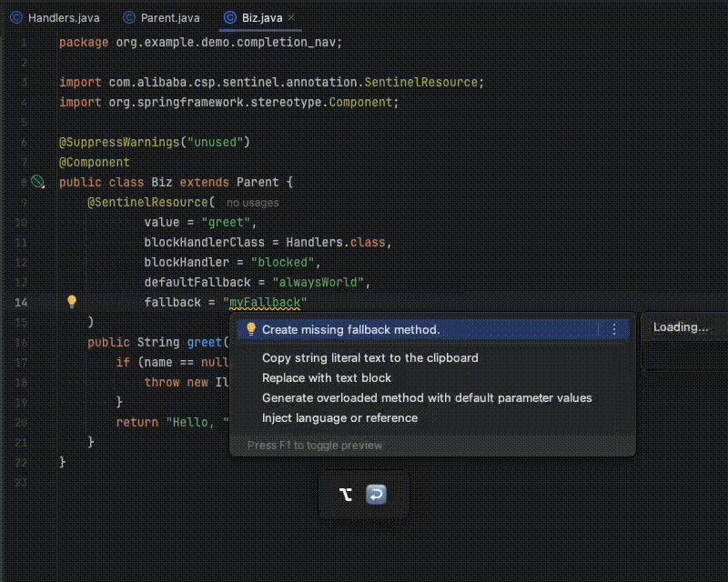
Task: Open the three-dot options for the fallback intention
Action: point(614,329)
